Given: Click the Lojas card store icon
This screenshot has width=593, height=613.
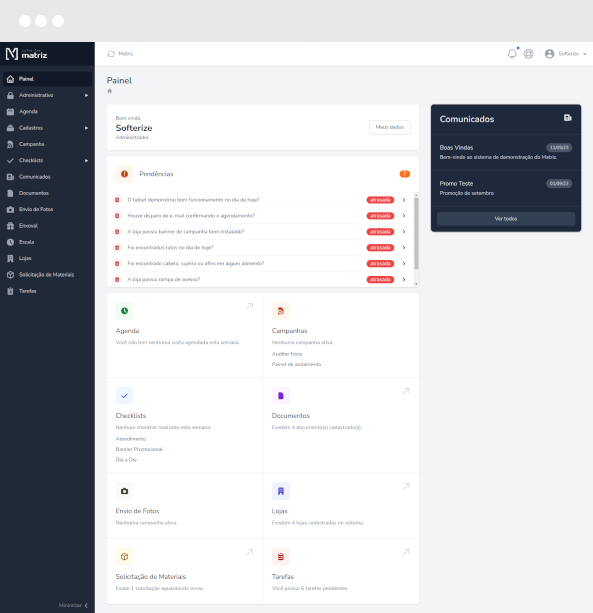Looking at the screenshot, I should point(281,491).
